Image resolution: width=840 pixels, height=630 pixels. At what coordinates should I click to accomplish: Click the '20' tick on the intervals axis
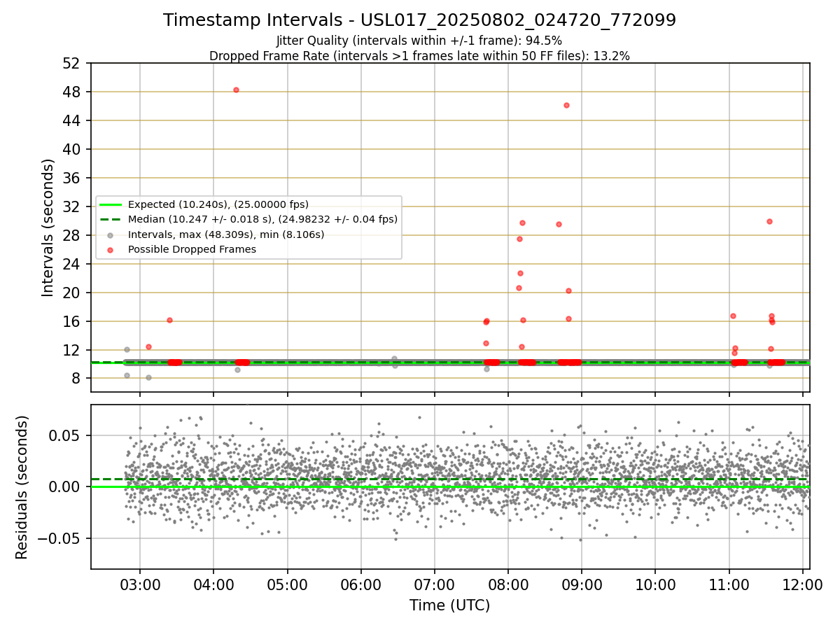pyautogui.click(x=73, y=293)
